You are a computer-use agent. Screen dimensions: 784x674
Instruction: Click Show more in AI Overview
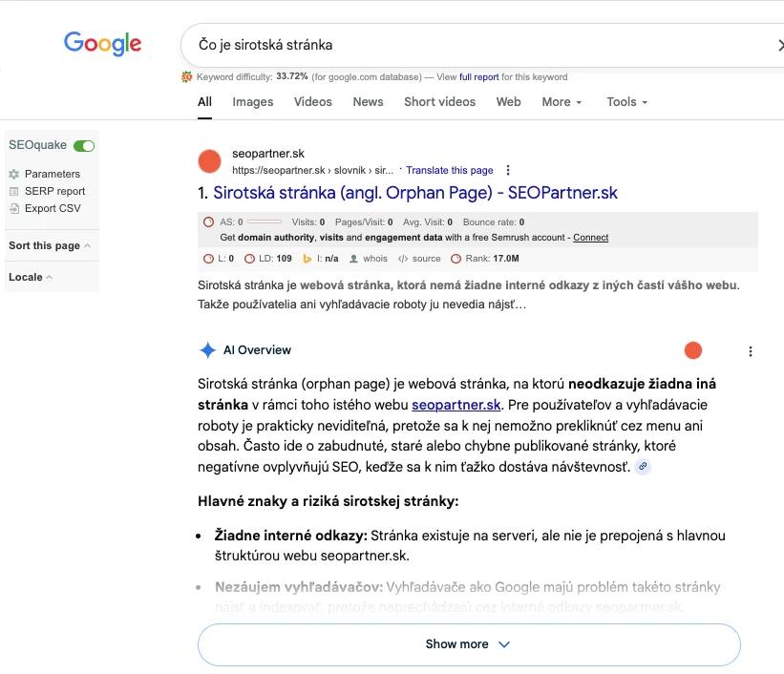point(468,644)
